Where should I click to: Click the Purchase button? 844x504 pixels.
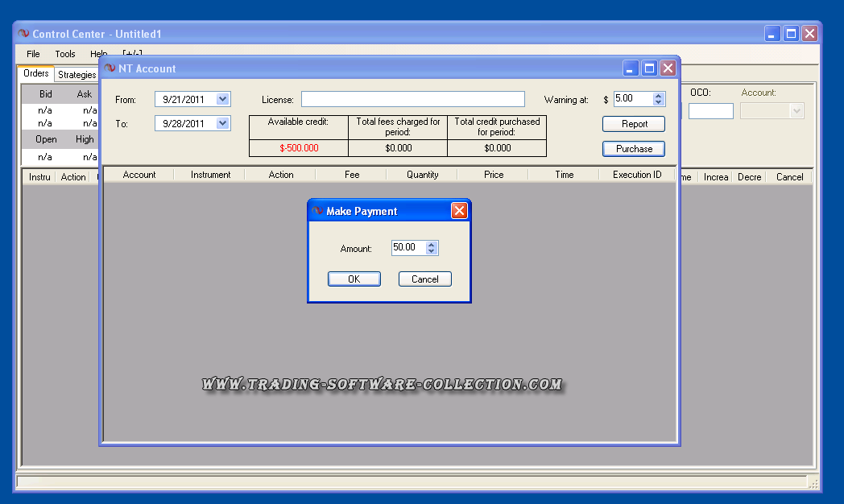(634, 149)
